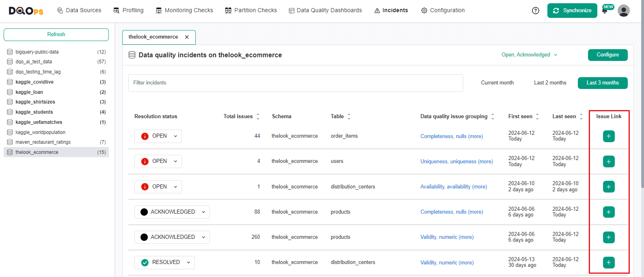Viewport: 644px width, 277px height.
Task: Select dqo_ai_test_data connection
Action: tap(56, 62)
